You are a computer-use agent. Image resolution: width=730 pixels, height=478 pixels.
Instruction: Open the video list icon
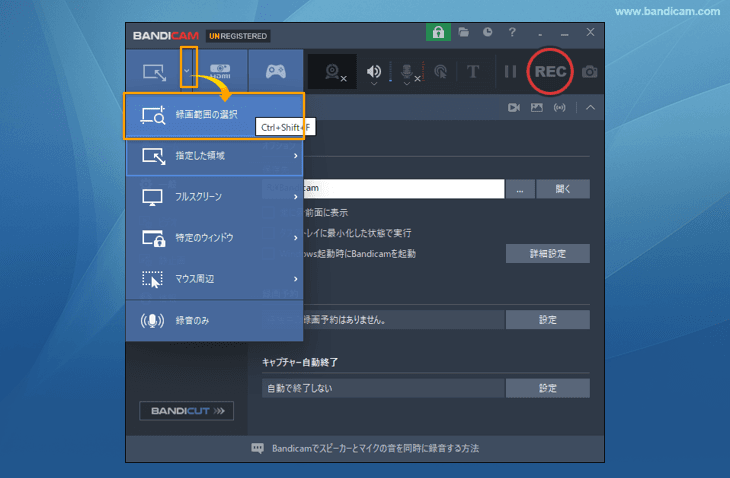point(514,108)
